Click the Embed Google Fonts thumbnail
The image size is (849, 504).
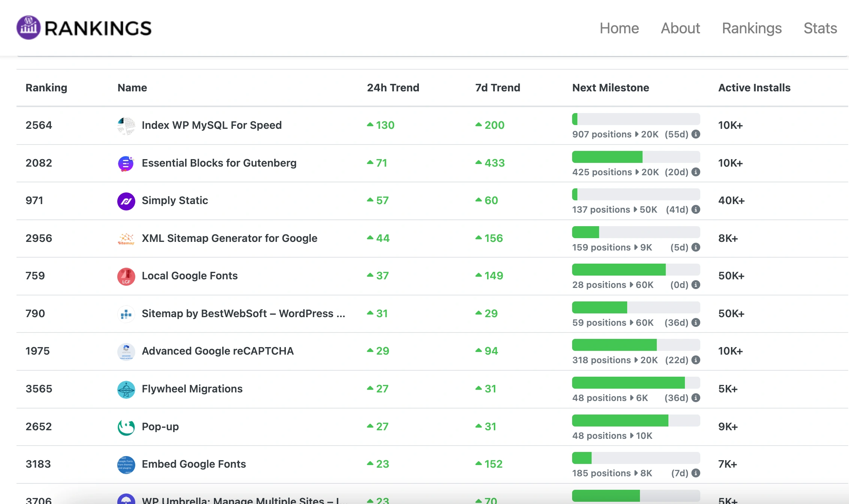(x=126, y=465)
